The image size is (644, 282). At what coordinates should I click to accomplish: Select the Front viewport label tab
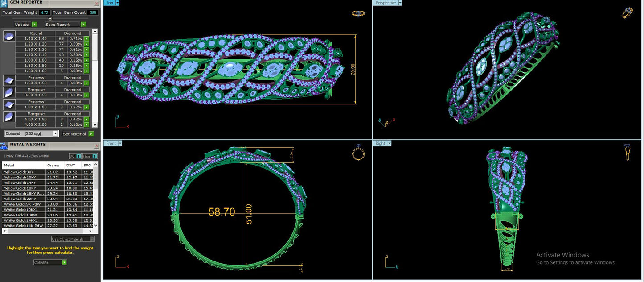point(111,143)
